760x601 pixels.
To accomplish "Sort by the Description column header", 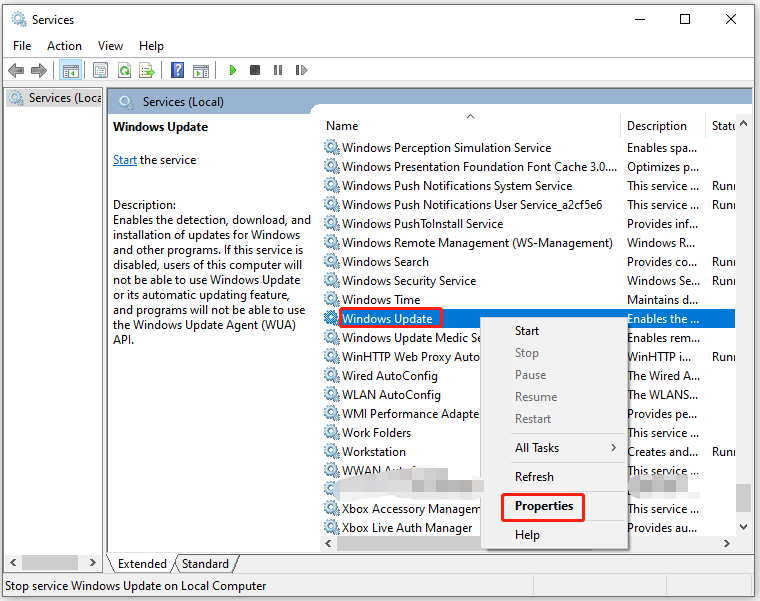I will [x=662, y=126].
